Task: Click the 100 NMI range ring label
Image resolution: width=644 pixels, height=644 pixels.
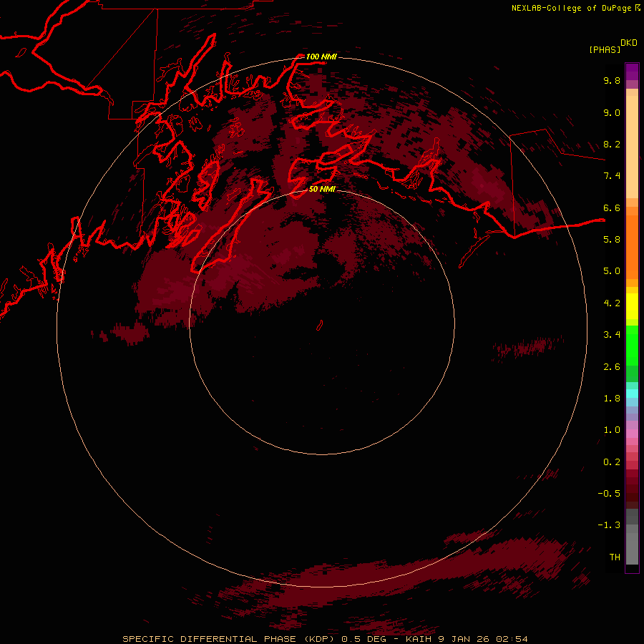Action: pos(321,57)
